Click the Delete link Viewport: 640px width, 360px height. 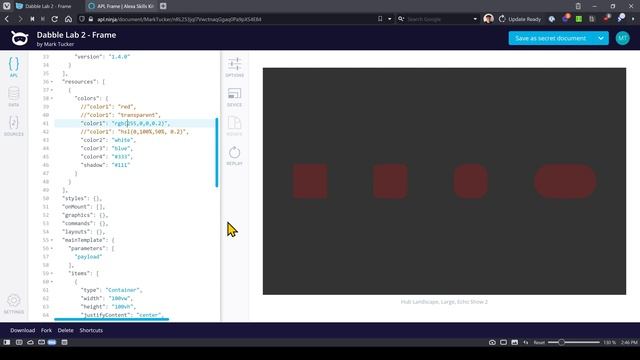65,330
